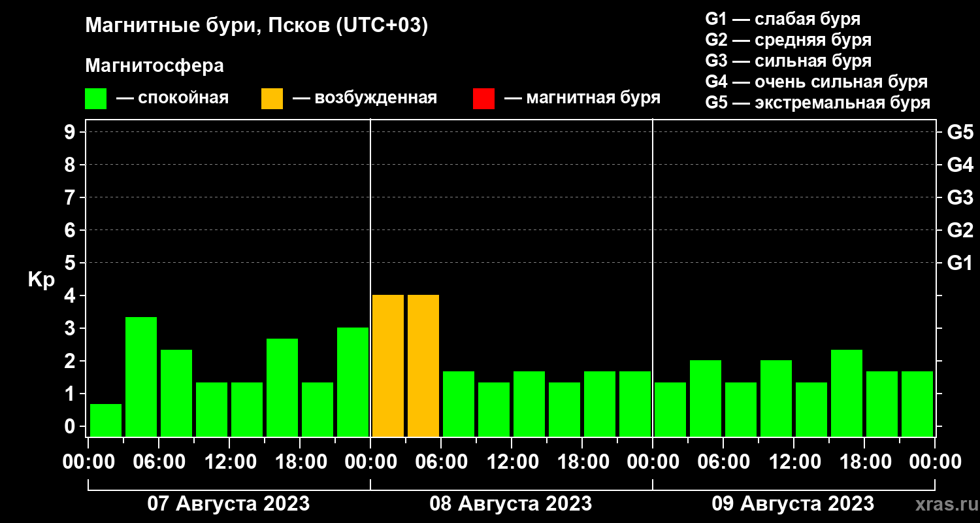
Task: Click the 'G3 — сильная буря' legend line
Action: pyautogui.click(x=789, y=61)
